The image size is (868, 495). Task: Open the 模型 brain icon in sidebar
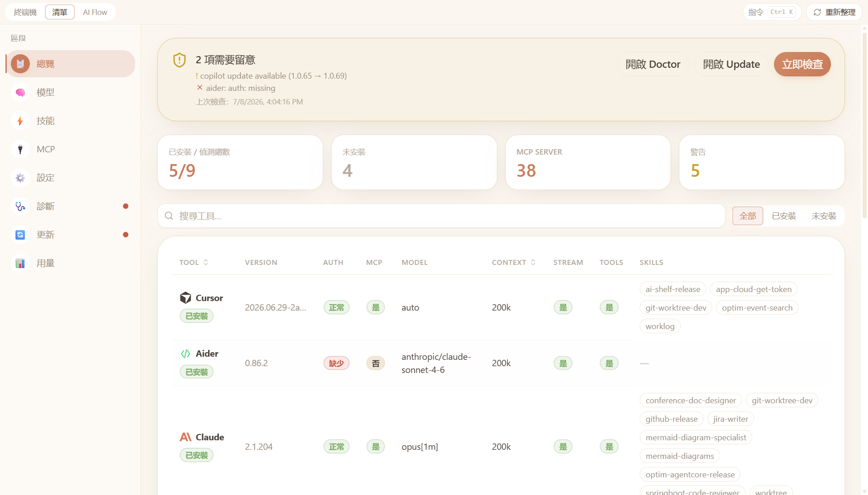20,92
